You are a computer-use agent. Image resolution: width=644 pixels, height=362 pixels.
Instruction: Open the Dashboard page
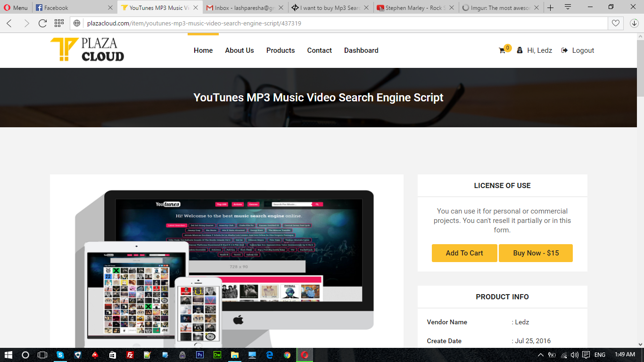pyautogui.click(x=361, y=50)
